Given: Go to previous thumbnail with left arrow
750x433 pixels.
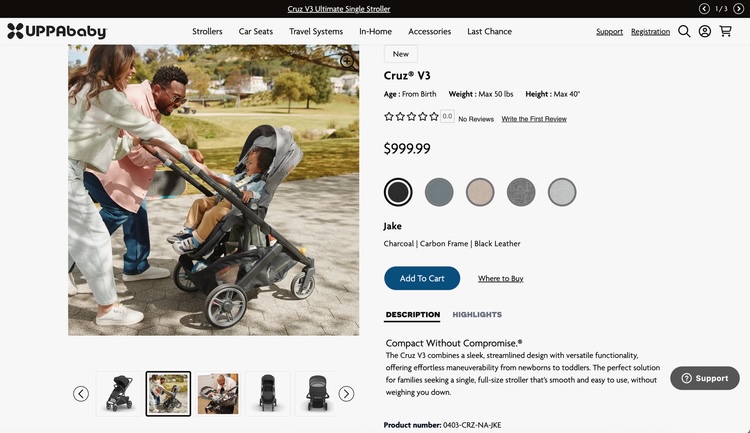Looking at the screenshot, I should point(81,394).
